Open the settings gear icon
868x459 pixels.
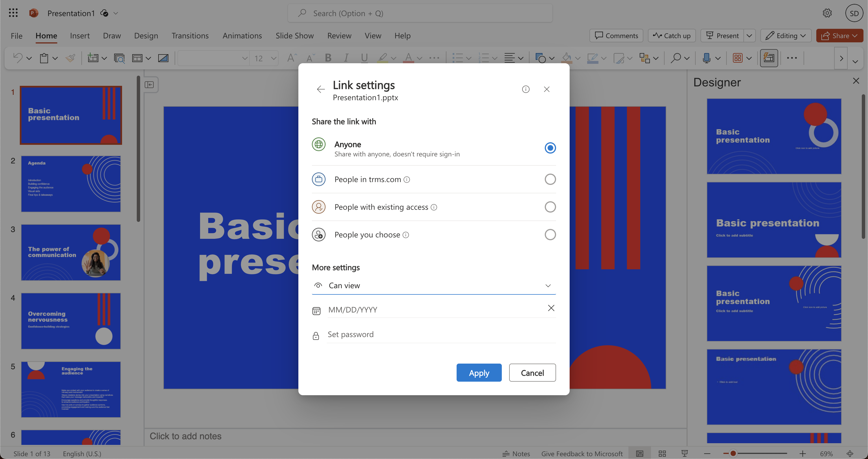tap(827, 13)
